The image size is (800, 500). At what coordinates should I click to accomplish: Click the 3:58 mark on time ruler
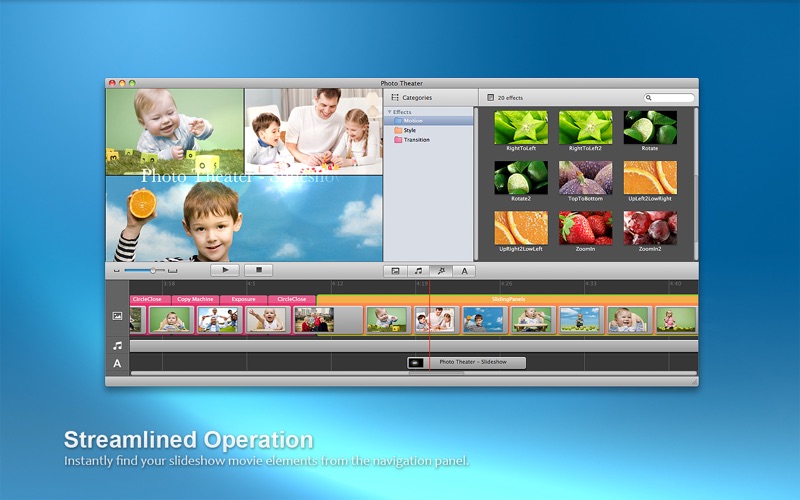[x=169, y=284]
